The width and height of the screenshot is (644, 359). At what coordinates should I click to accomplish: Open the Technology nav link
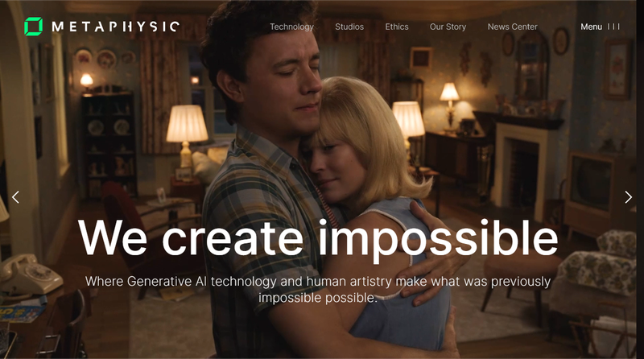[291, 27]
